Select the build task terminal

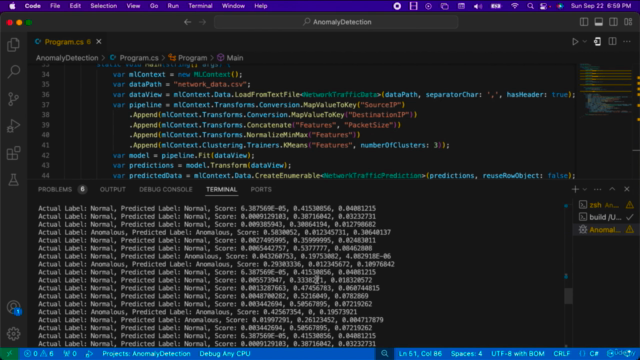click(606, 217)
